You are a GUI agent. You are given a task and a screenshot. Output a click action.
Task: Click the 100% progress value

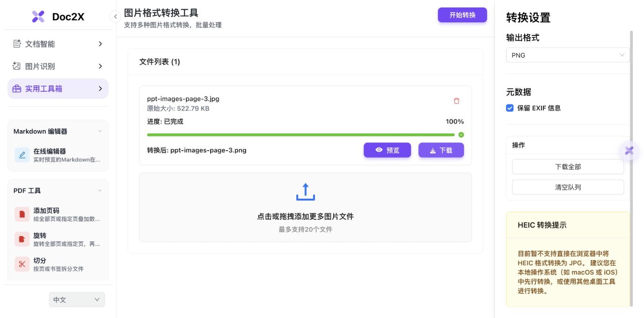click(455, 122)
